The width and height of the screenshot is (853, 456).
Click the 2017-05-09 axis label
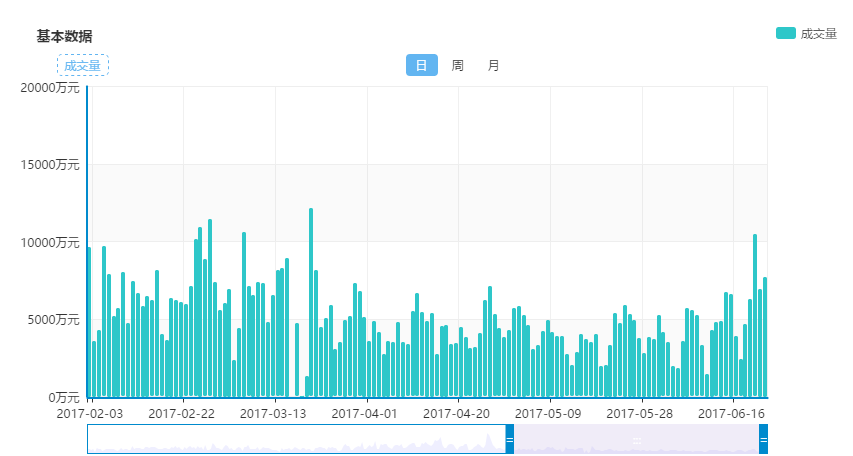548,414
